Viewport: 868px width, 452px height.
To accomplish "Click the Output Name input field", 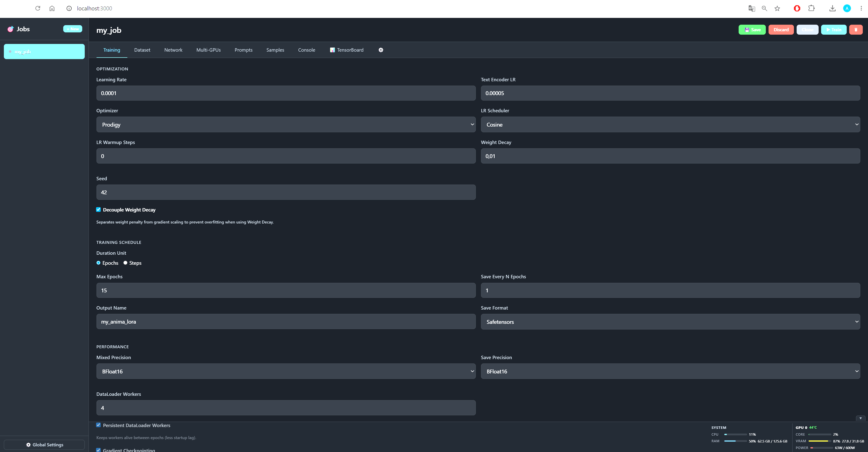I will tap(286, 321).
